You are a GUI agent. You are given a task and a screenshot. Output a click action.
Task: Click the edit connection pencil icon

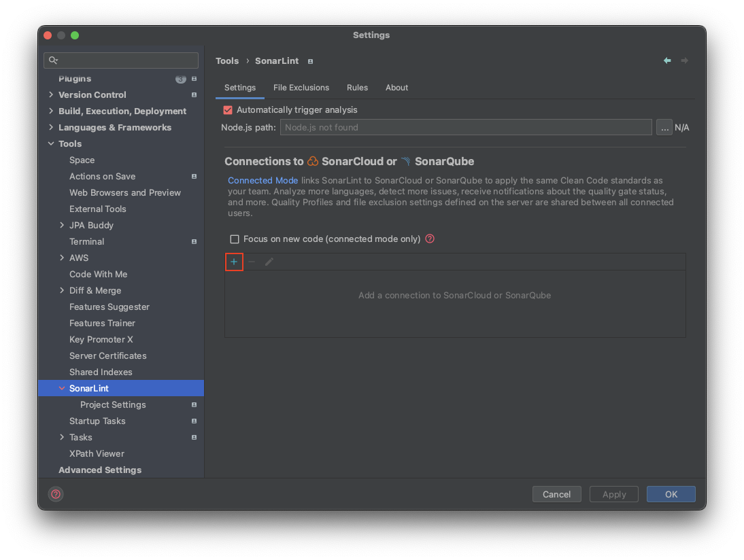(269, 262)
